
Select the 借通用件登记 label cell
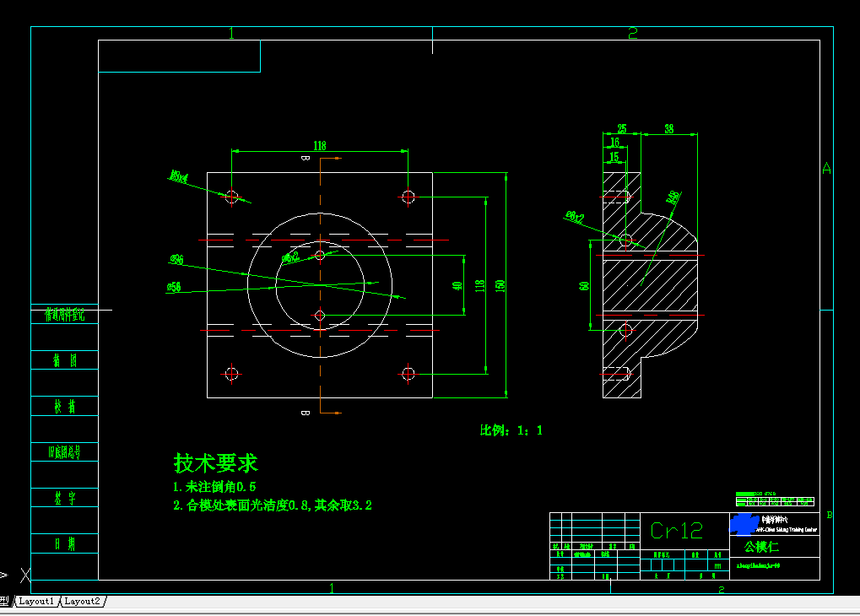click(65, 314)
